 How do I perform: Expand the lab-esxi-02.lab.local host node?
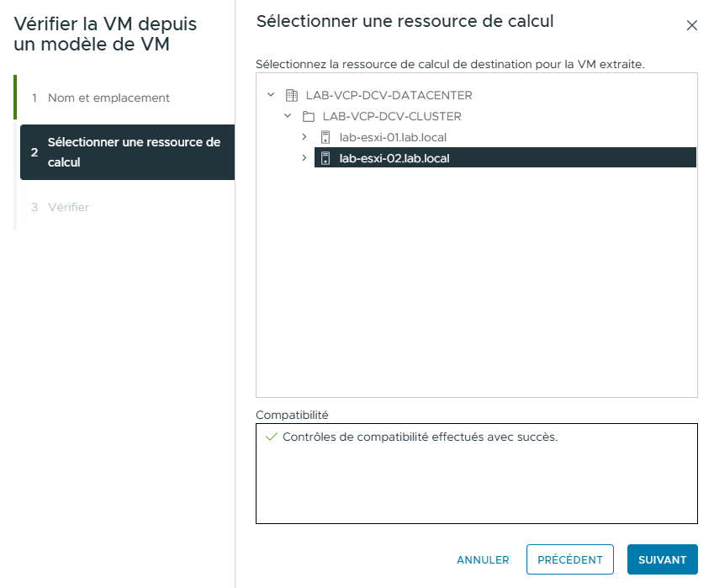[x=304, y=158]
